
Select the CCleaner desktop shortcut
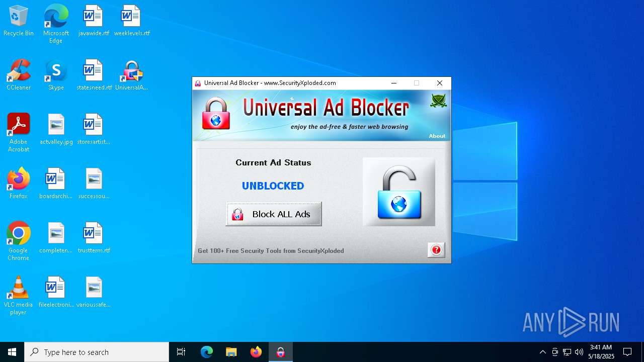click(x=19, y=75)
